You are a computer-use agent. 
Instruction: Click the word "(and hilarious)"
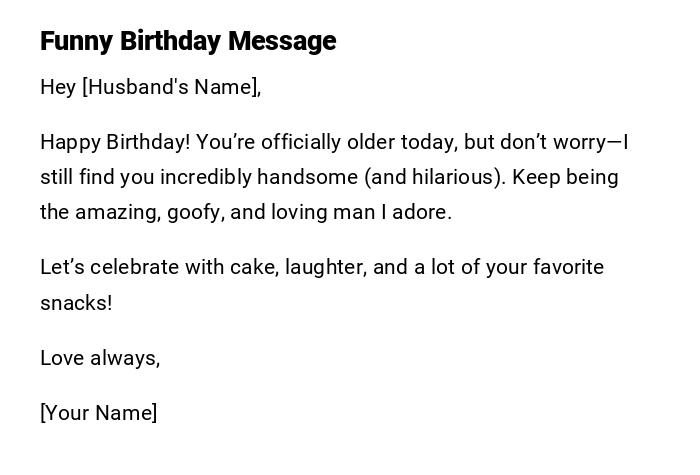[x=434, y=177]
